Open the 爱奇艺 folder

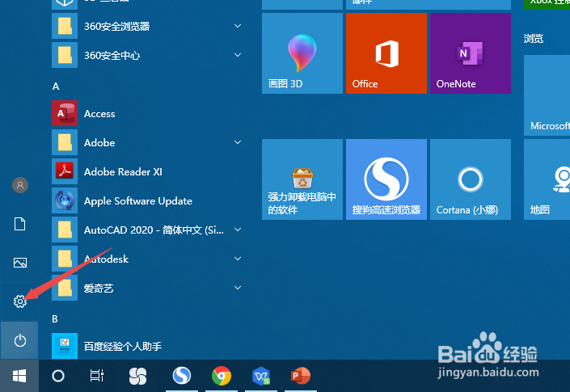[x=147, y=288]
